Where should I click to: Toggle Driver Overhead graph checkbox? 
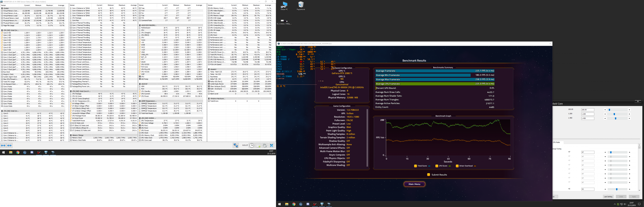coord(457,166)
